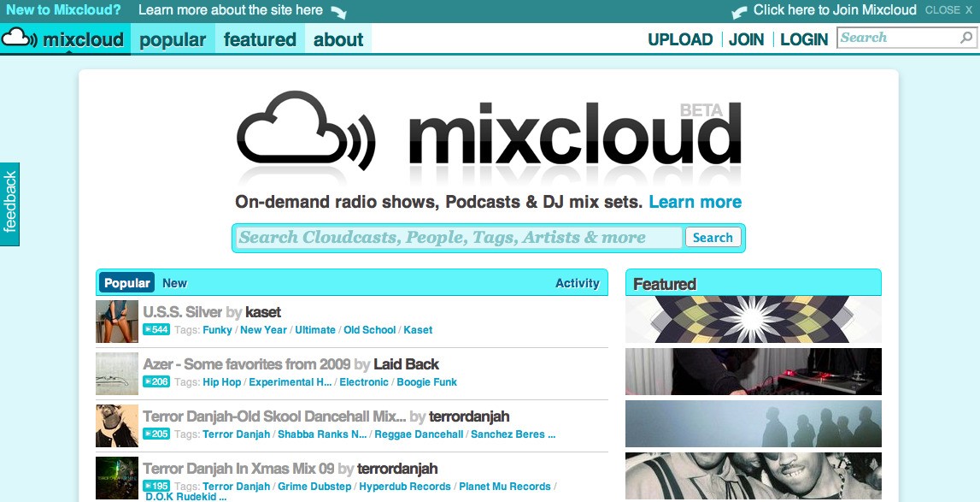
Task: Click UPLOAD in the top navigation
Action: (x=680, y=38)
